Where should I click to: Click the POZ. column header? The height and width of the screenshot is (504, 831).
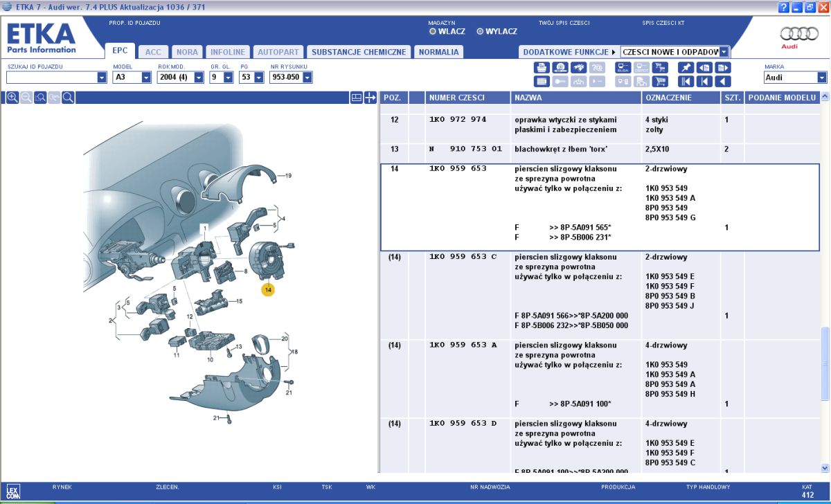[394, 98]
